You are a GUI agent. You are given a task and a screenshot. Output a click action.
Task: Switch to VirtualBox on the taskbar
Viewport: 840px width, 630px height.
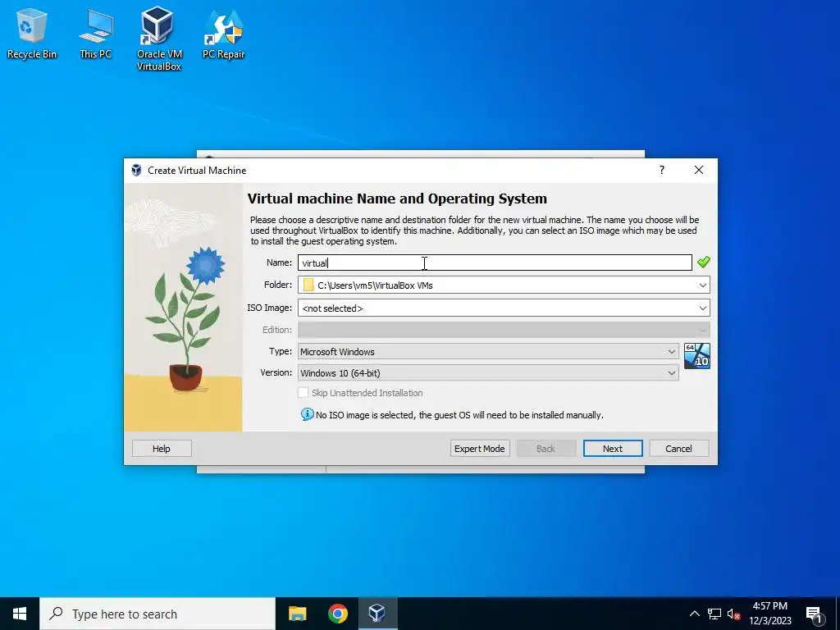pyautogui.click(x=377, y=614)
